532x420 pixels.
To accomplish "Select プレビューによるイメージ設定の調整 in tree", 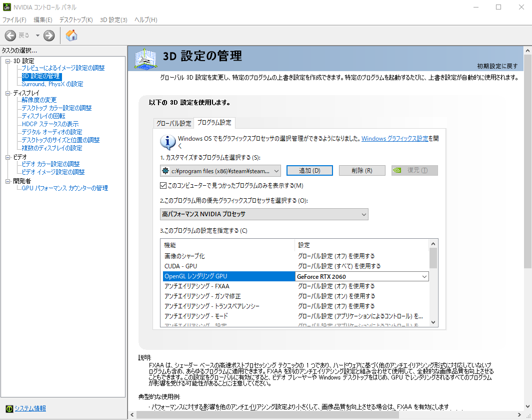I will pyautogui.click(x=63, y=68).
